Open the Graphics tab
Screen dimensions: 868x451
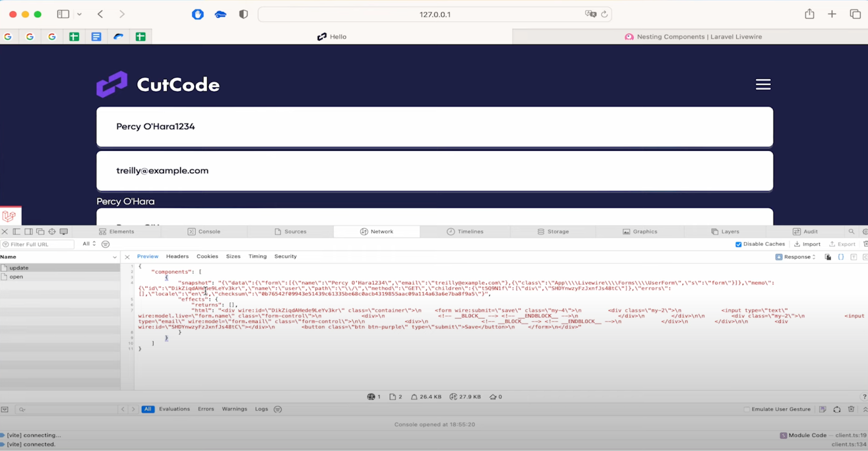[x=640, y=231]
